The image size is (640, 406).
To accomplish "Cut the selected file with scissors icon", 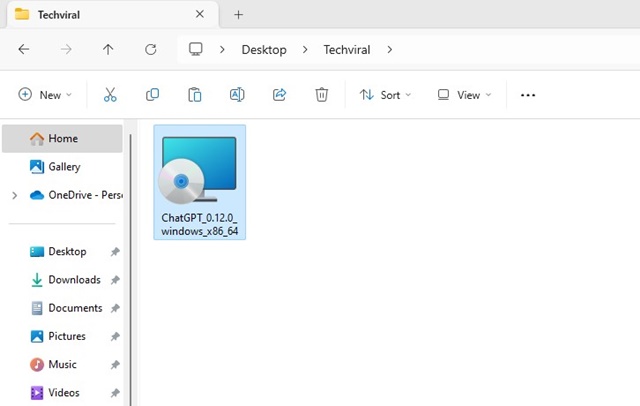I will pos(110,95).
